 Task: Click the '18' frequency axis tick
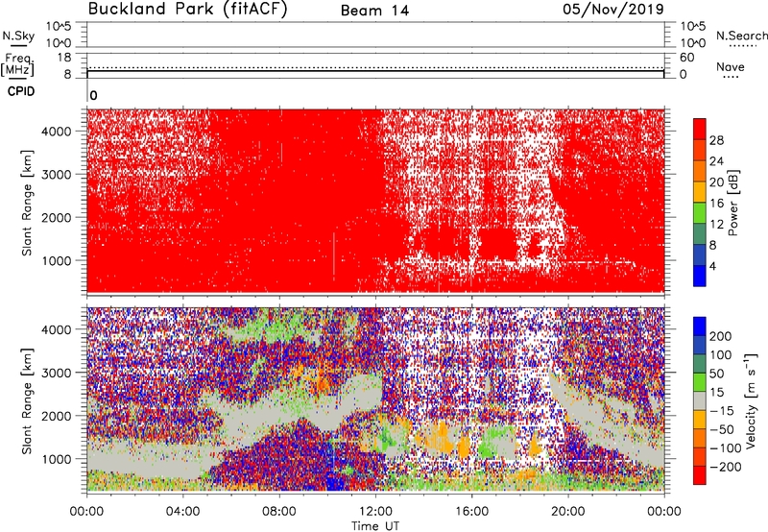click(x=64, y=58)
